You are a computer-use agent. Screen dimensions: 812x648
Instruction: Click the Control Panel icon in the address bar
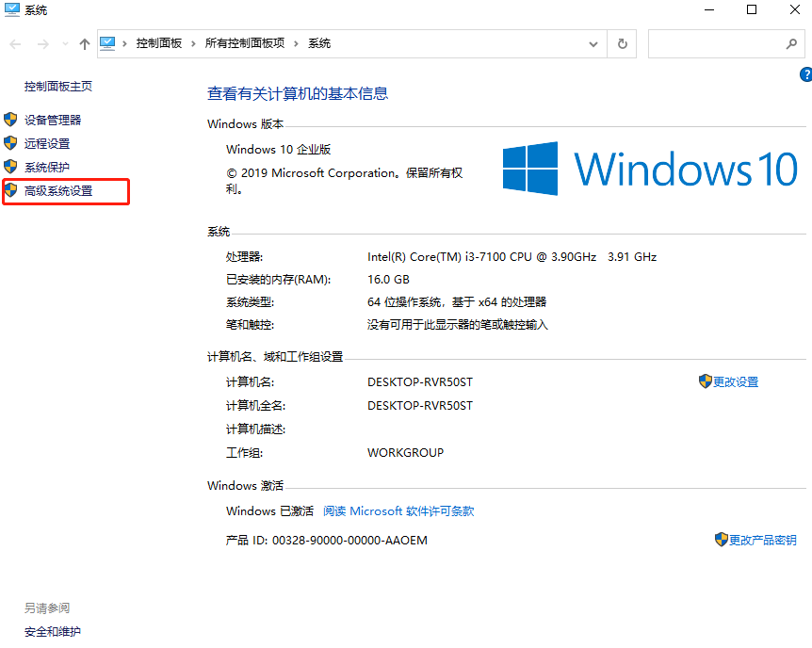click(109, 43)
